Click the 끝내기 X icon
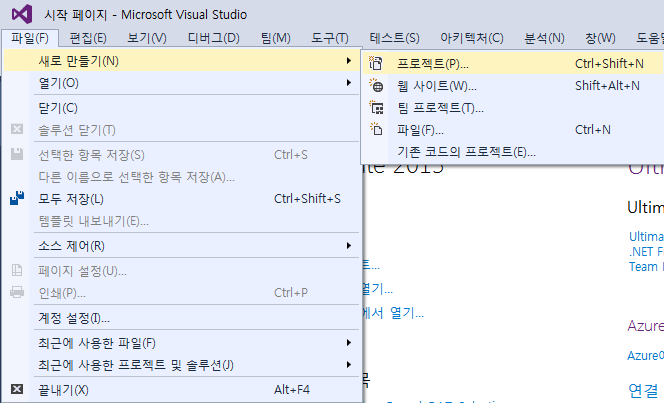 (17, 389)
